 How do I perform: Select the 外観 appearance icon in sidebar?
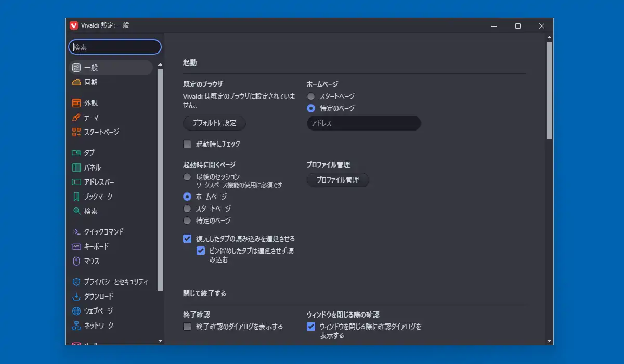[76, 103]
